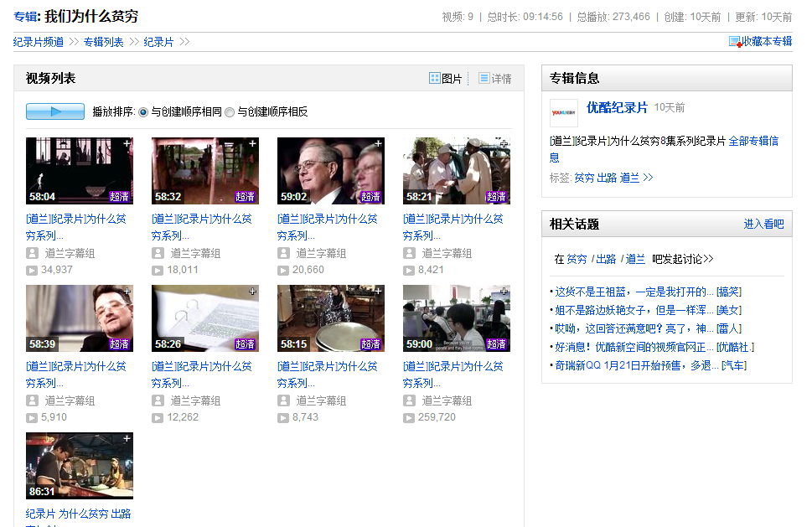The width and height of the screenshot is (812, 527).
Task: Select 与创建顺序相反 playback order
Action: pos(230,111)
